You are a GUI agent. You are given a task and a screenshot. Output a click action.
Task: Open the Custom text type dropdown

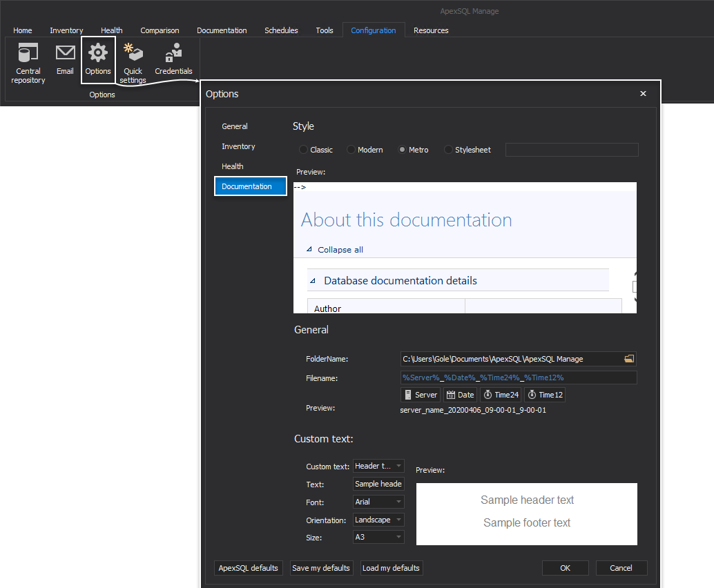tap(378, 466)
